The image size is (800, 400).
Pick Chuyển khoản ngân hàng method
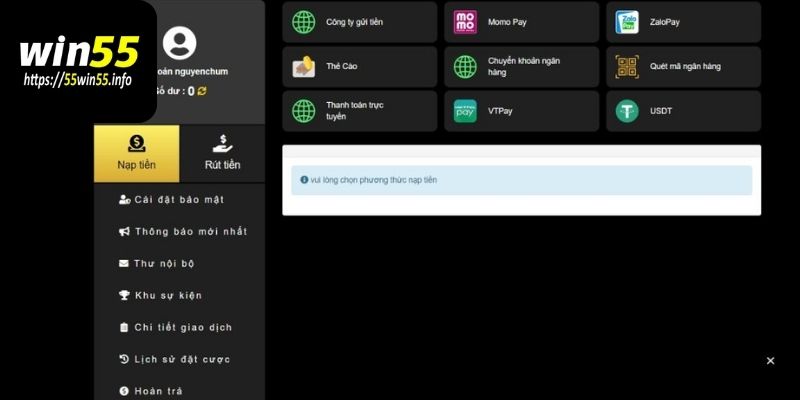521,67
